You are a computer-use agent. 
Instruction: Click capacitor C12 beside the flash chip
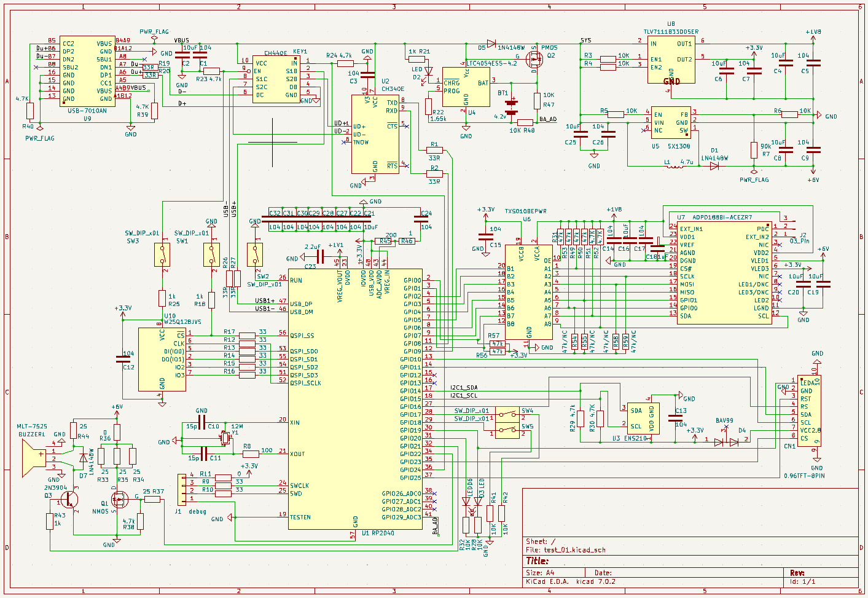click(122, 359)
